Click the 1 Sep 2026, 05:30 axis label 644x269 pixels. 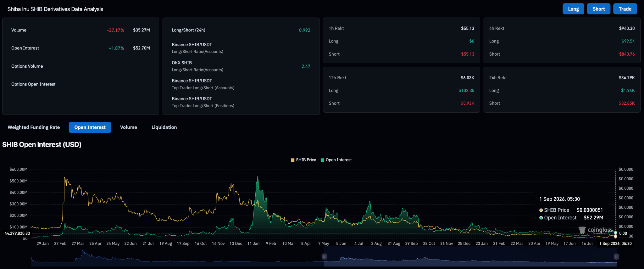(615, 244)
